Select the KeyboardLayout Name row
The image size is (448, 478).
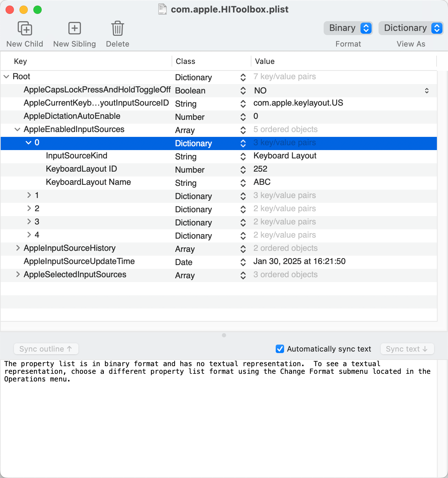(88, 182)
